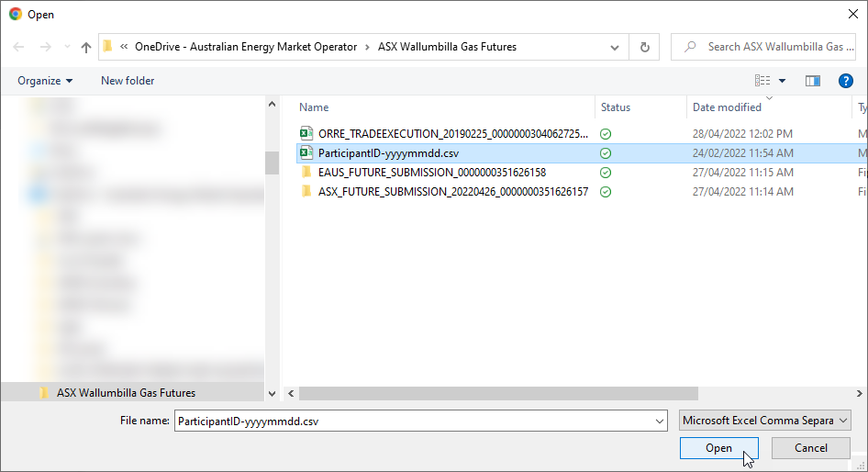Open the view options dropdown arrow
This screenshot has width=868, height=472.
(782, 81)
